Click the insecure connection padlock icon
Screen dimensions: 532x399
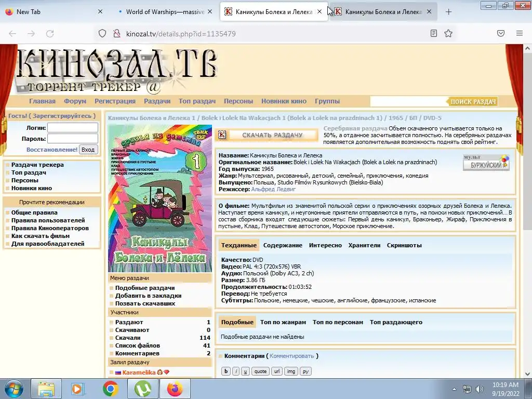point(117,34)
